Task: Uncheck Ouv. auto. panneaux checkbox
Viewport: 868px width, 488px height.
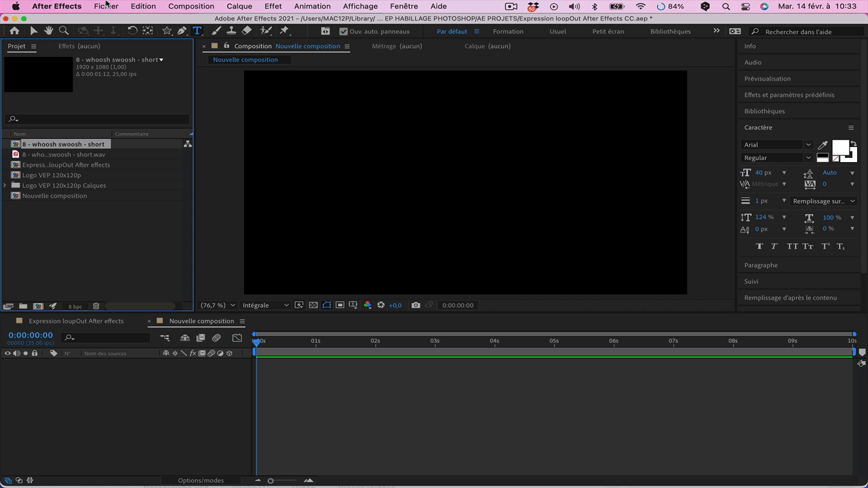Action: 343,31
